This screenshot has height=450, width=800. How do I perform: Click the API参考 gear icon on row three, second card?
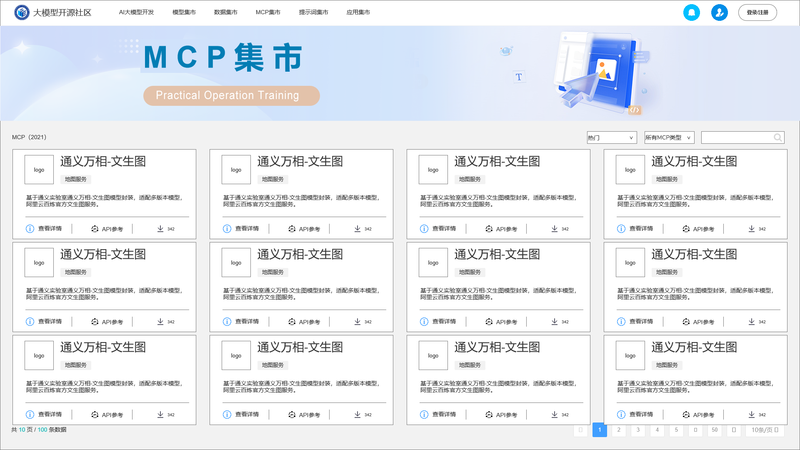coord(292,414)
